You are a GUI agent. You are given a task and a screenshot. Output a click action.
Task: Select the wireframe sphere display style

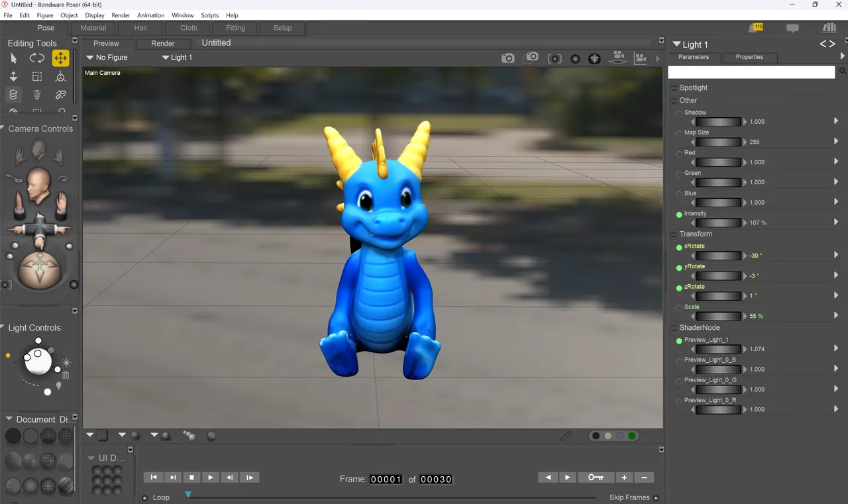(48, 436)
